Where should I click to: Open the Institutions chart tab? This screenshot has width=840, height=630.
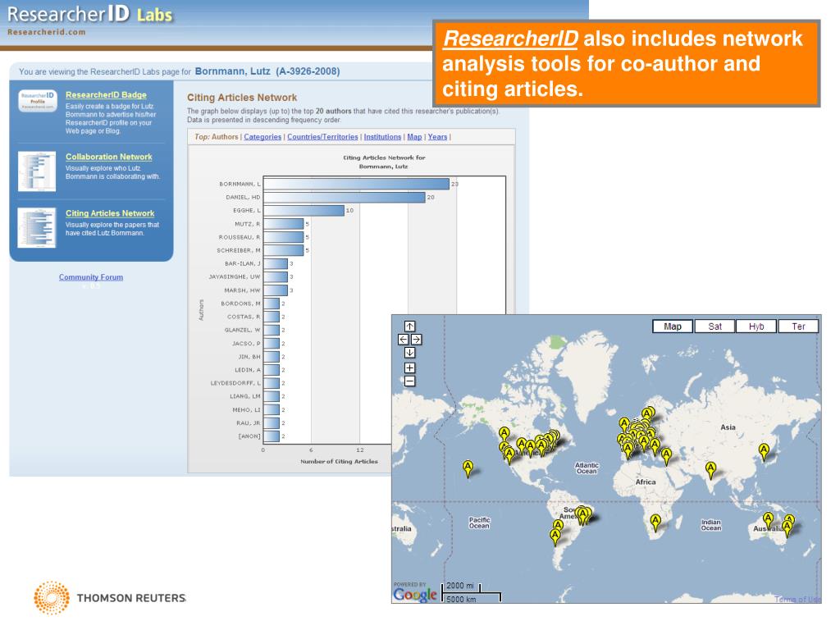(x=382, y=137)
